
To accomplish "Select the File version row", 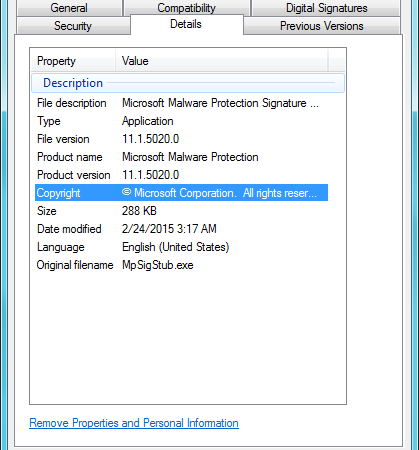I will coord(181,139).
